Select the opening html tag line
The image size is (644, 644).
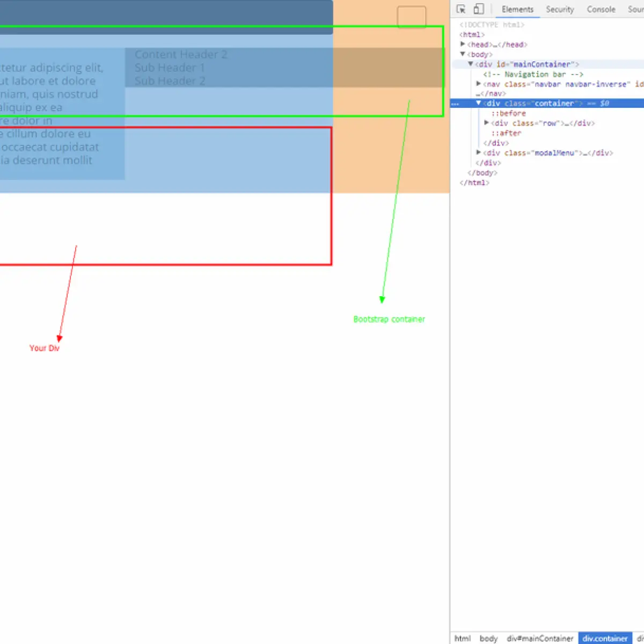pos(472,34)
